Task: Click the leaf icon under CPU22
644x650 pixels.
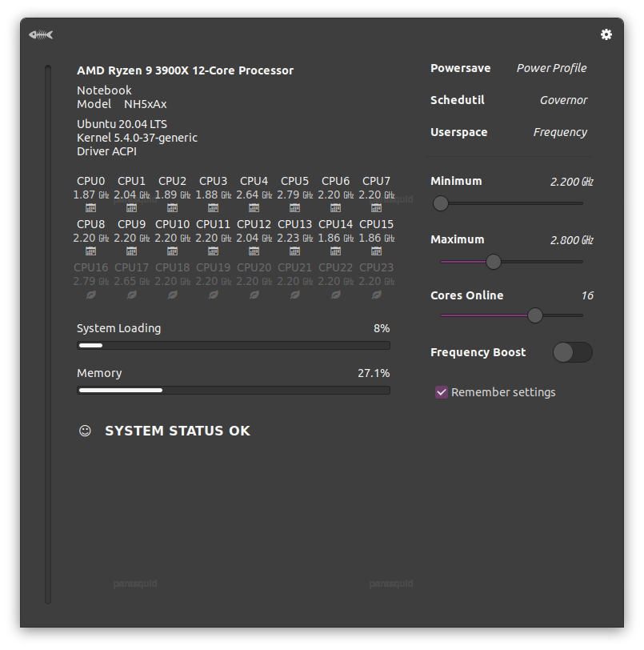Action: [x=336, y=295]
